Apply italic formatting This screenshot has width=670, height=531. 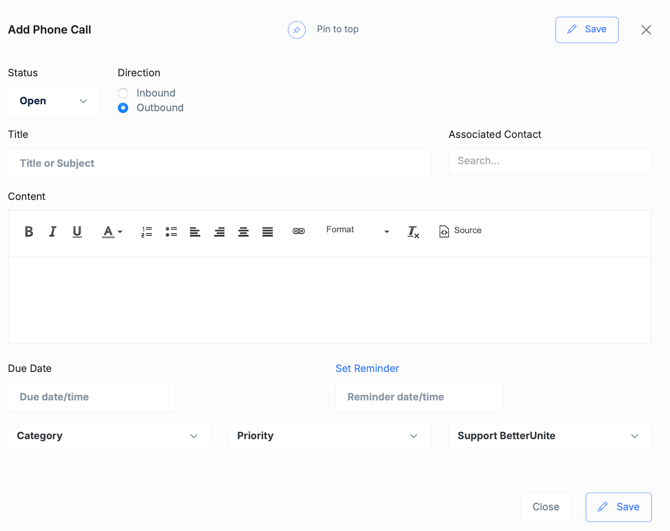53,231
